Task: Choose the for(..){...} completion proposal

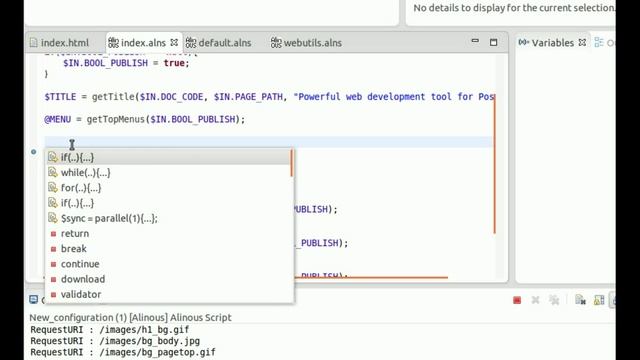Action: 169,188
